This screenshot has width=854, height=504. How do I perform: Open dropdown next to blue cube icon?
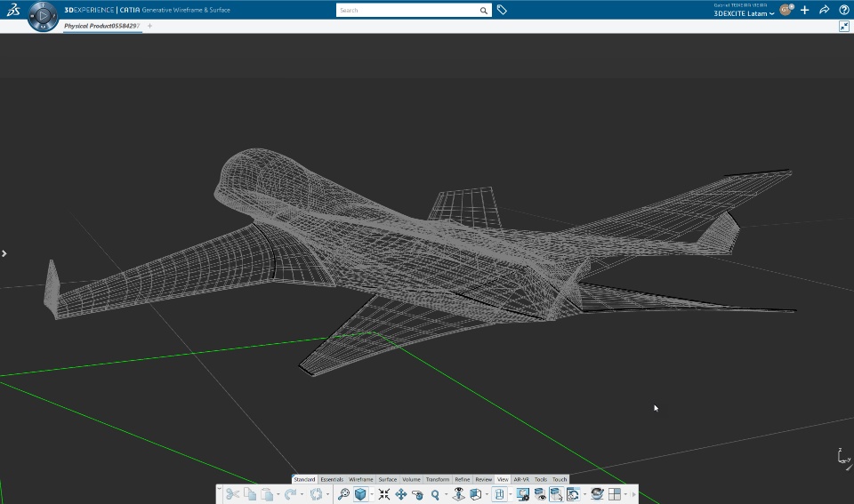pyautogui.click(x=372, y=495)
